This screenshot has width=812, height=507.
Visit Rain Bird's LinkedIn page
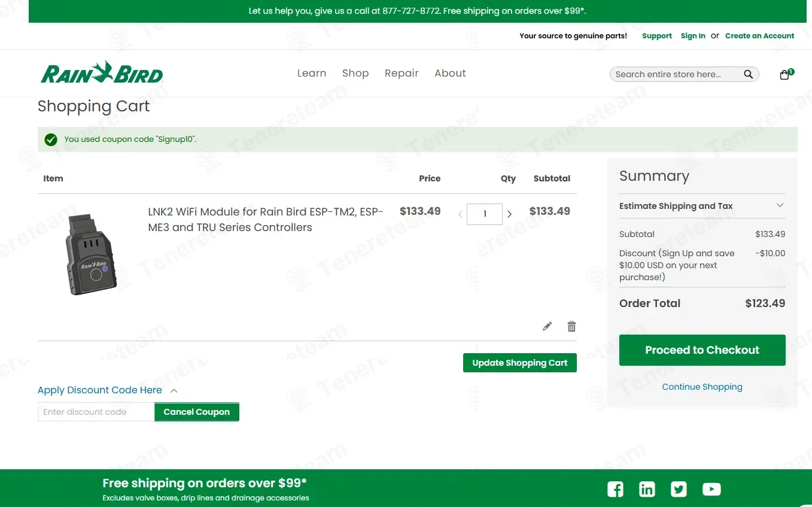647,489
